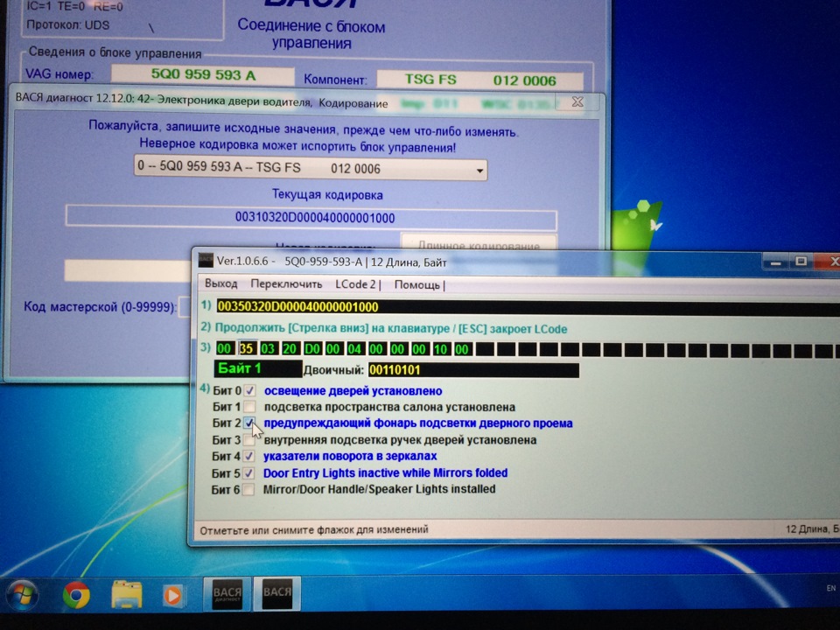The height and width of the screenshot is (630, 840).
Task: Click the binary value 00110101 field
Action: tap(473, 370)
